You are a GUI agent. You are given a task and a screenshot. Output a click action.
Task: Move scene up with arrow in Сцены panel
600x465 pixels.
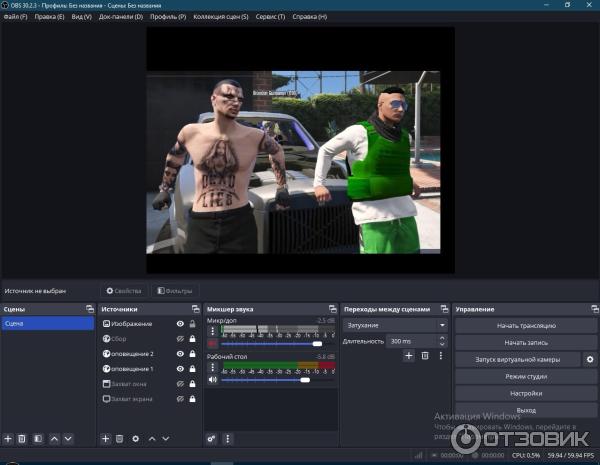tap(54, 439)
